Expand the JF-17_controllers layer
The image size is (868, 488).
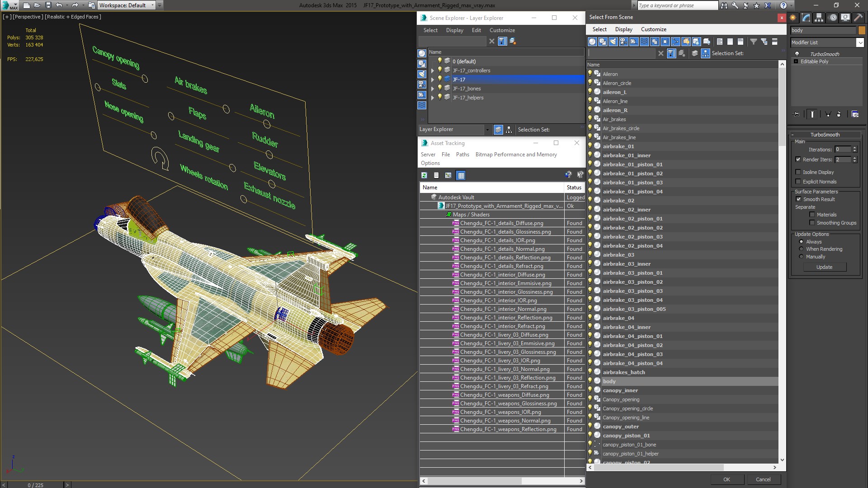coord(432,70)
